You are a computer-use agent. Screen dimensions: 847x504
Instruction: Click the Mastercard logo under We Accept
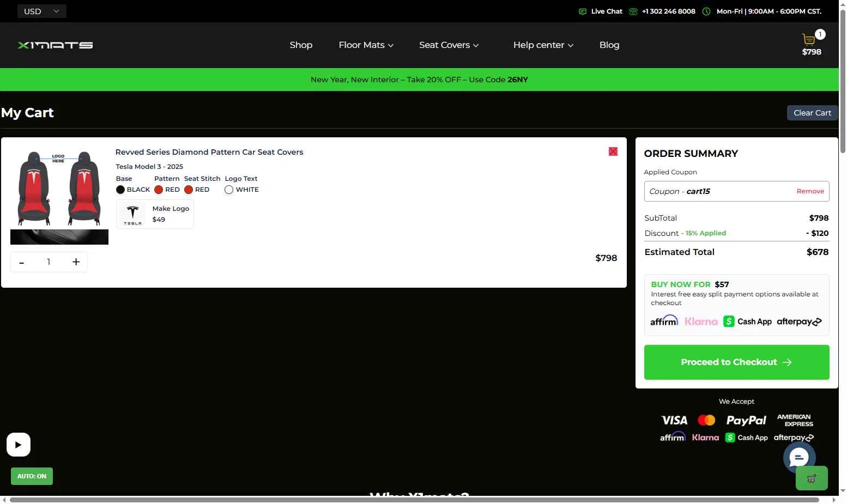(x=706, y=420)
